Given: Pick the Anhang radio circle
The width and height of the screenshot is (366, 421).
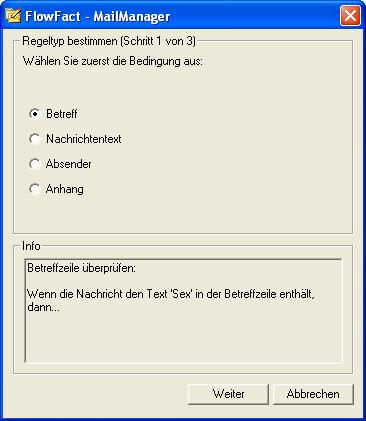Looking at the screenshot, I should 35,189.
